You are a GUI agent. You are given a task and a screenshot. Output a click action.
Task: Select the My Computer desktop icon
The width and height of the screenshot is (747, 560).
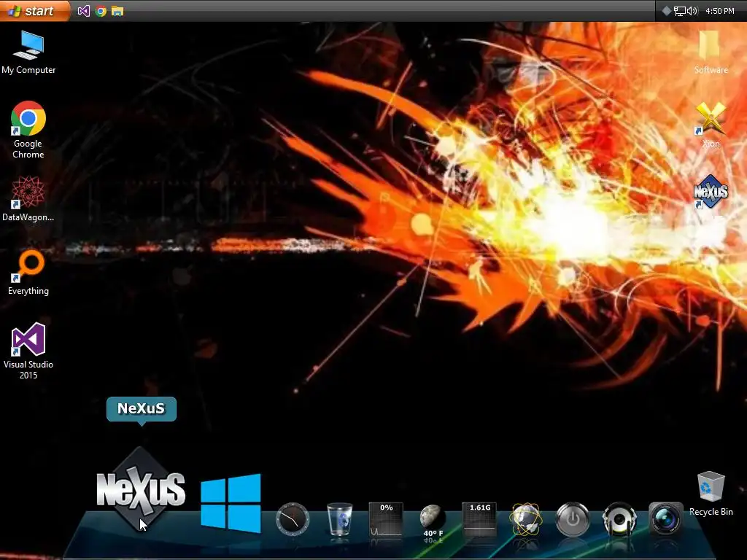pyautogui.click(x=28, y=52)
